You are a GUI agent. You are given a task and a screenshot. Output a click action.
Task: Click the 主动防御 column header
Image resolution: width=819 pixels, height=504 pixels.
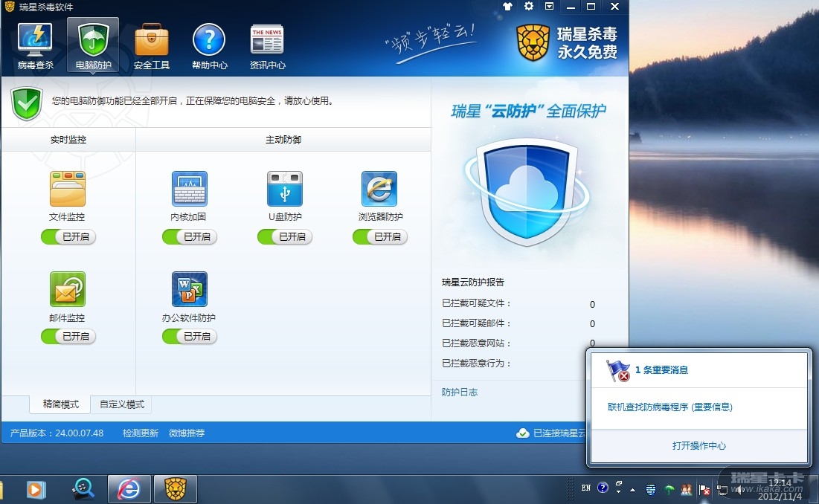pos(283,140)
